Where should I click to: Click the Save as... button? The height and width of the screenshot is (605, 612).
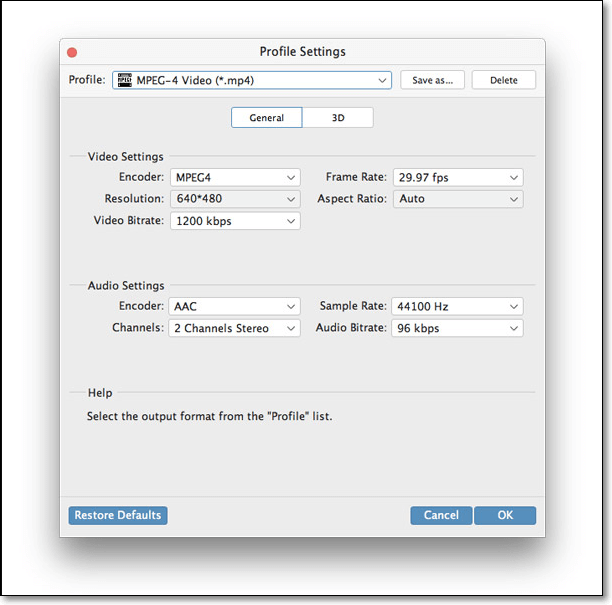coord(432,80)
